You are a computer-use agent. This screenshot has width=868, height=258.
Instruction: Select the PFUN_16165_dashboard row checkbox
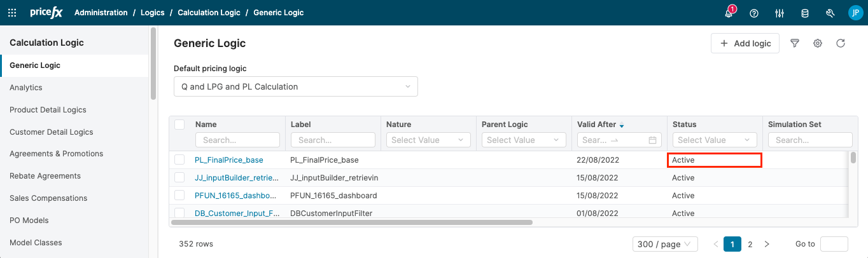point(179,195)
